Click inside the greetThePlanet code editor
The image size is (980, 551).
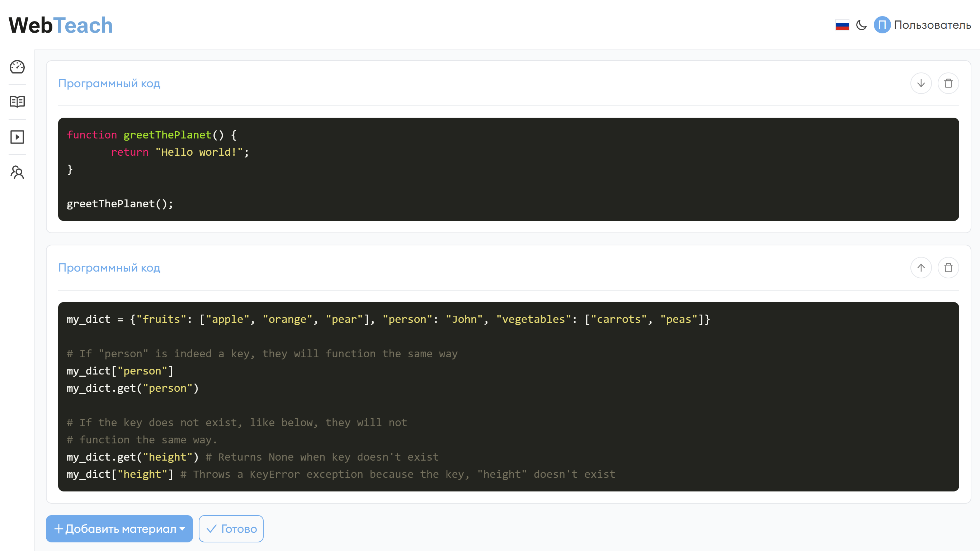pos(508,169)
